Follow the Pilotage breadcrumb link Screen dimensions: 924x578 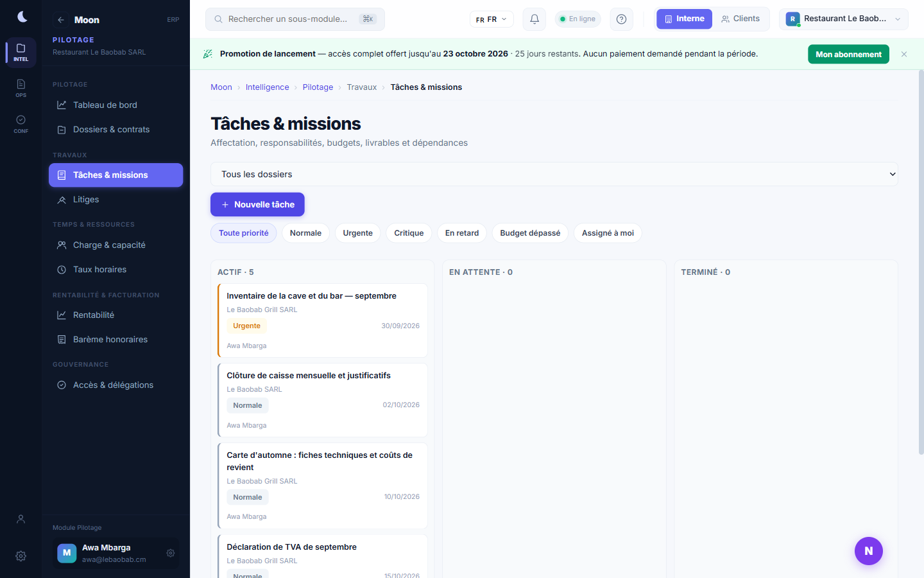pyautogui.click(x=318, y=87)
